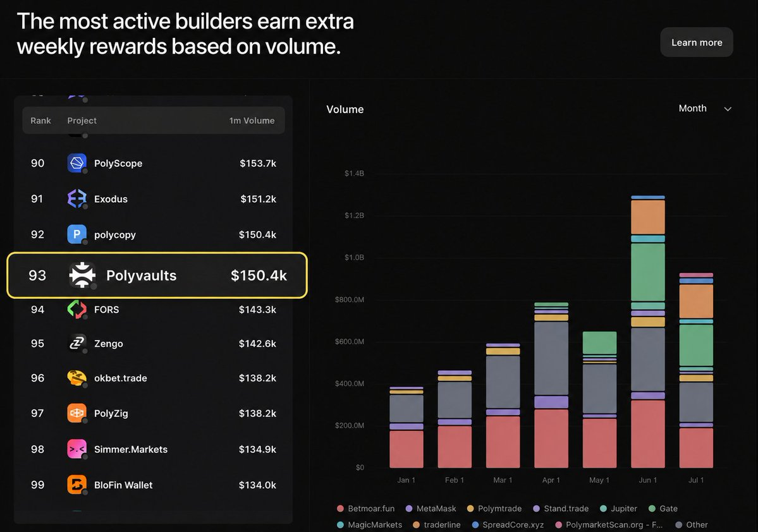Click the polycopy P logo

(x=77, y=234)
